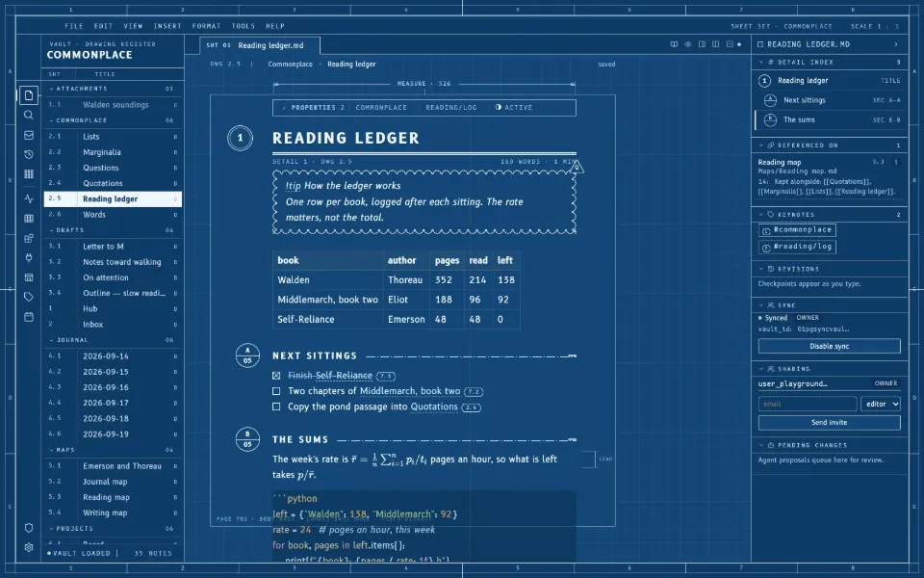The width and height of the screenshot is (924, 578).
Task: Open the history clock icon in sidebar
Action: [28, 154]
